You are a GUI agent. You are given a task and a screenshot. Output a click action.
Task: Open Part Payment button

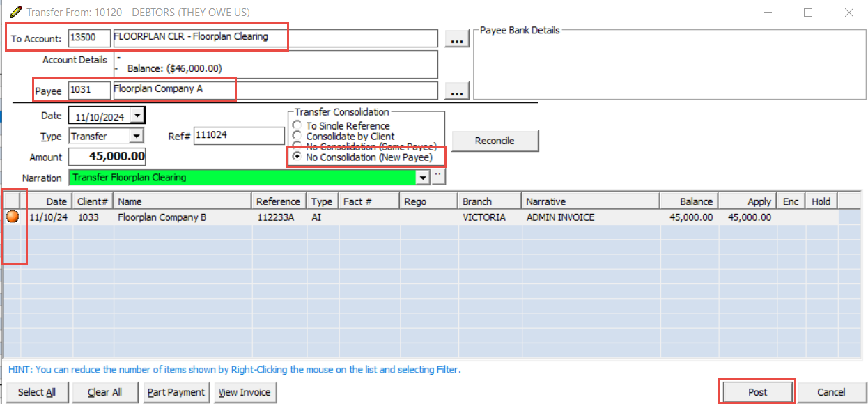coord(176,392)
